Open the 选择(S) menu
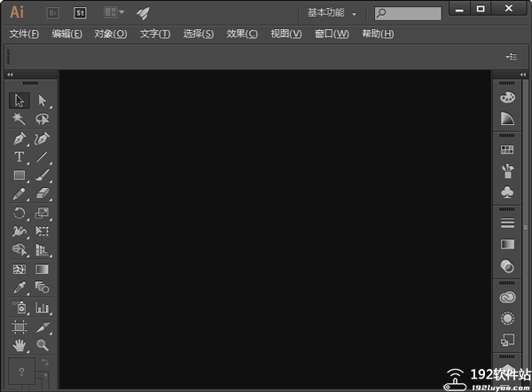 click(199, 34)
